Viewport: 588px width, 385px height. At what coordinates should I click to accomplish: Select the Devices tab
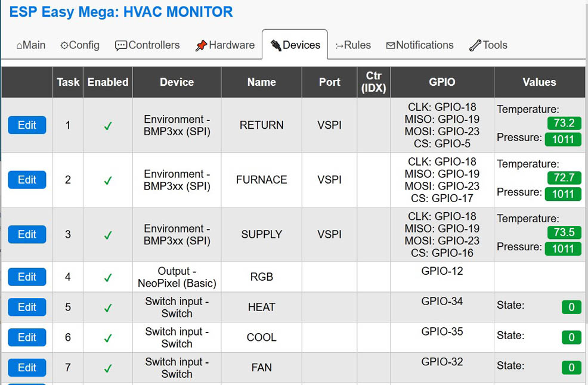(x=295, y=45)
